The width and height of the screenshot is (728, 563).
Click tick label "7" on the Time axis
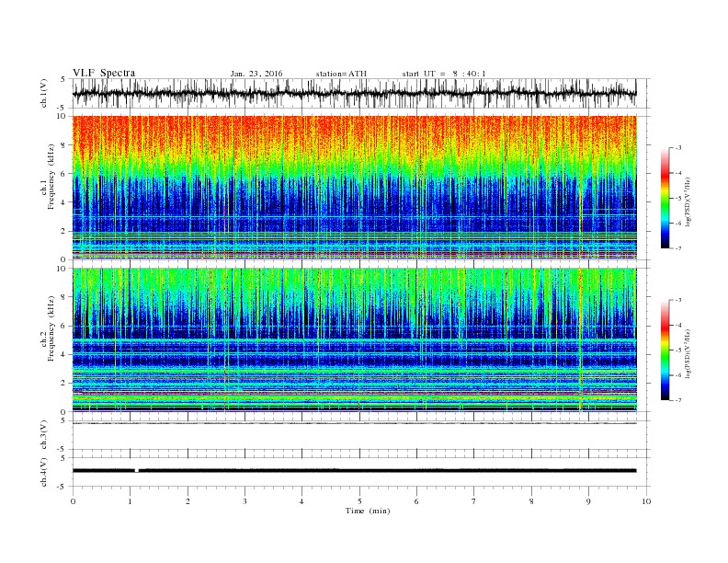tap(474, 501)
